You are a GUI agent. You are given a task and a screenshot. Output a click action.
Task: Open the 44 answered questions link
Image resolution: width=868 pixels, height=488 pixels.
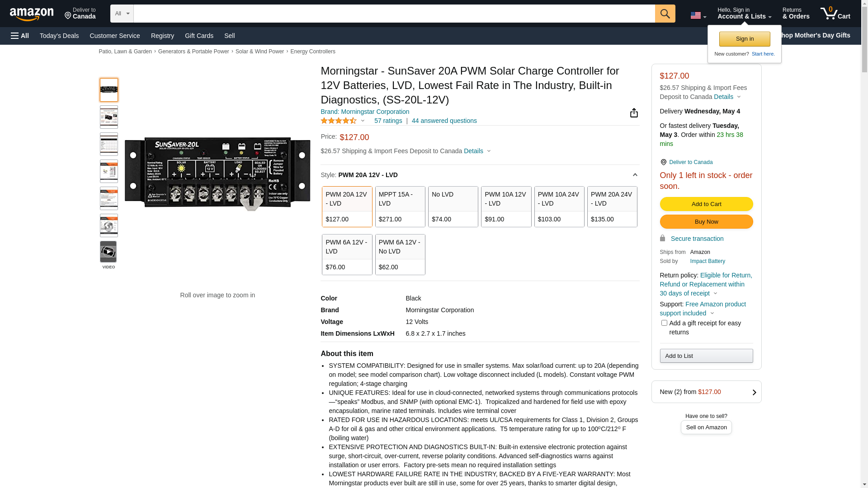[444, 121]
